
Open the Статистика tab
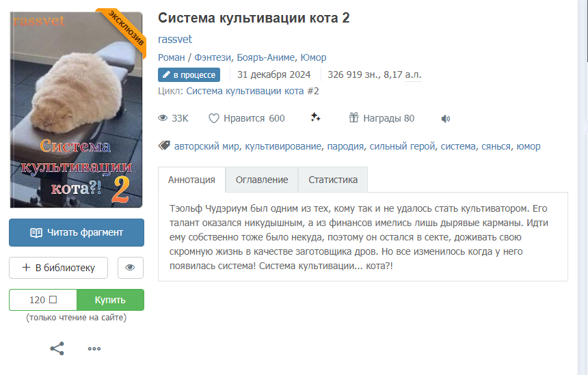tap(333, 180)
